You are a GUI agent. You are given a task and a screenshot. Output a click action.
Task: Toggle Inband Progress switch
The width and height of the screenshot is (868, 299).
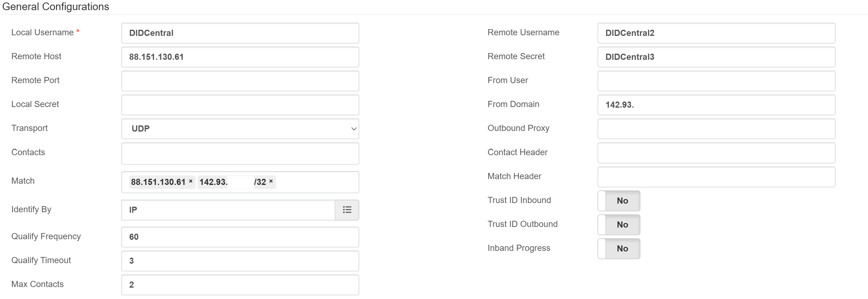(x=619, y=249)
